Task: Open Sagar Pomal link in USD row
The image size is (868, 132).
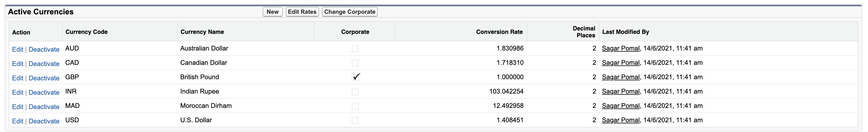Action: tap(620, 120)
